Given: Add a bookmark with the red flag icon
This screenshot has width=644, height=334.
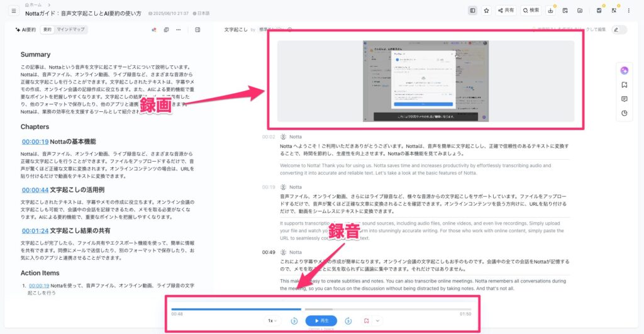Looking at the screenshot, I should (x=367, y=321).
